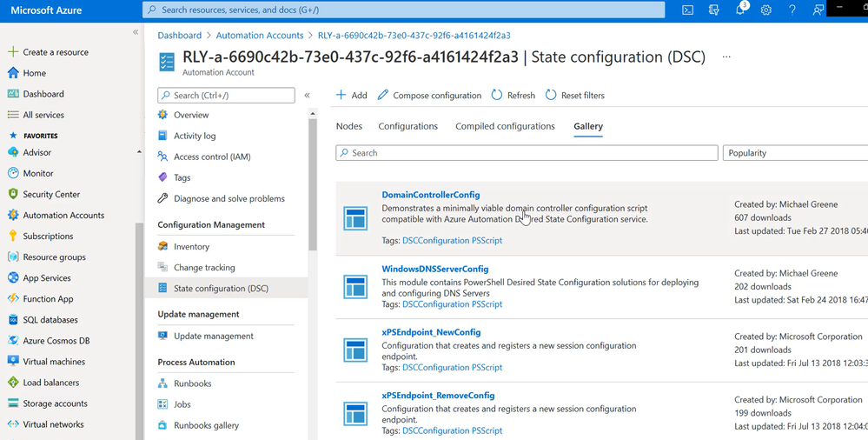868x440 pixels.
Task: Click the gallery Search field
Action: coord(527,153)
